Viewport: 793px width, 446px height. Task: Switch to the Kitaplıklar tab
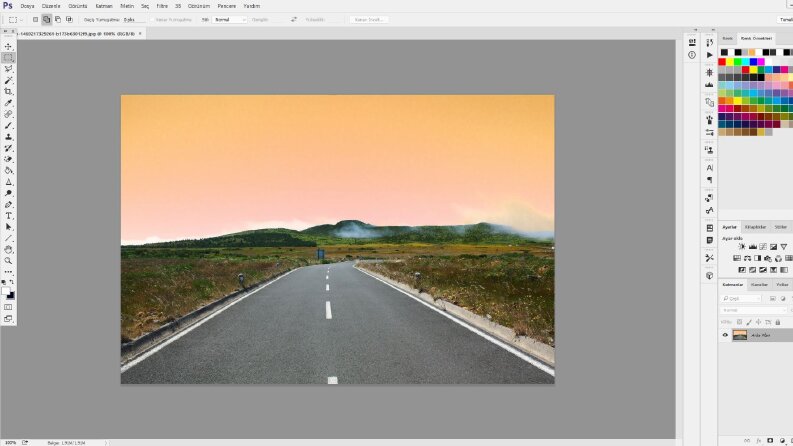[756, 227]
